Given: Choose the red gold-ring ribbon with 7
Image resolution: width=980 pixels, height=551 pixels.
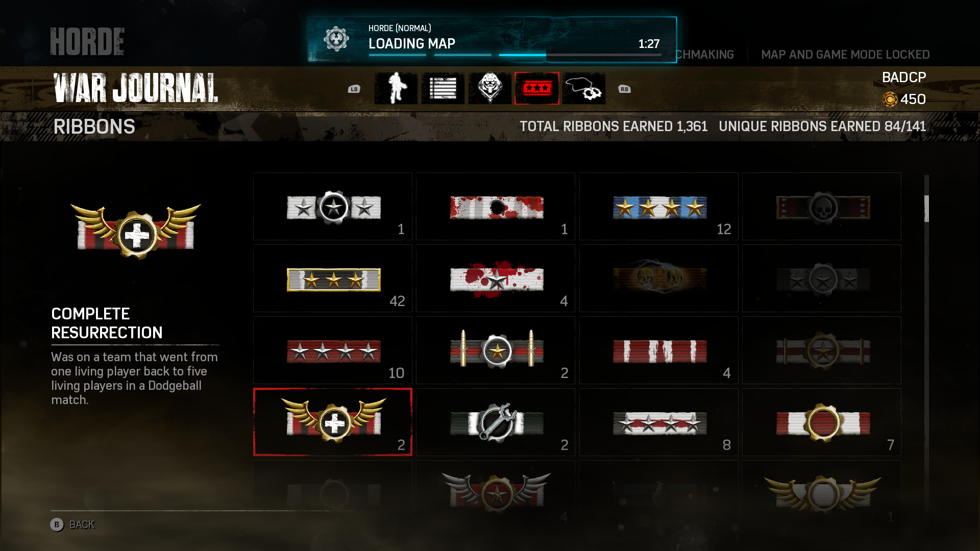Looking at the screenshot, I should [822, 422].
